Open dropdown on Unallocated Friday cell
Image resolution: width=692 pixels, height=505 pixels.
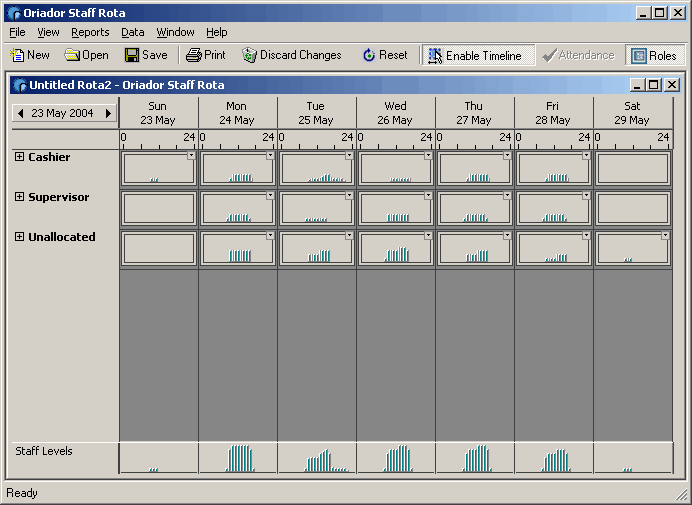point(586,236)
